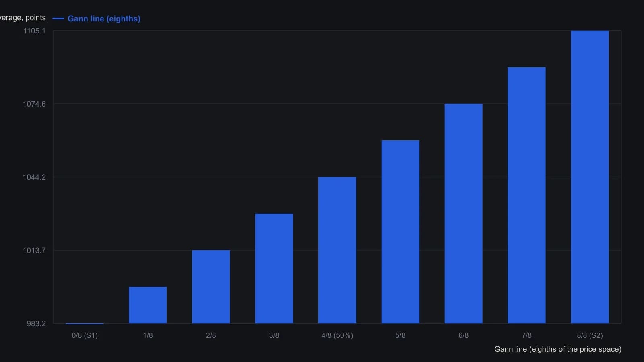Image resolution: width=644 pixels, height=362 pixels.
Task: Select the 1/8 bar
Action: click(148, 305)
